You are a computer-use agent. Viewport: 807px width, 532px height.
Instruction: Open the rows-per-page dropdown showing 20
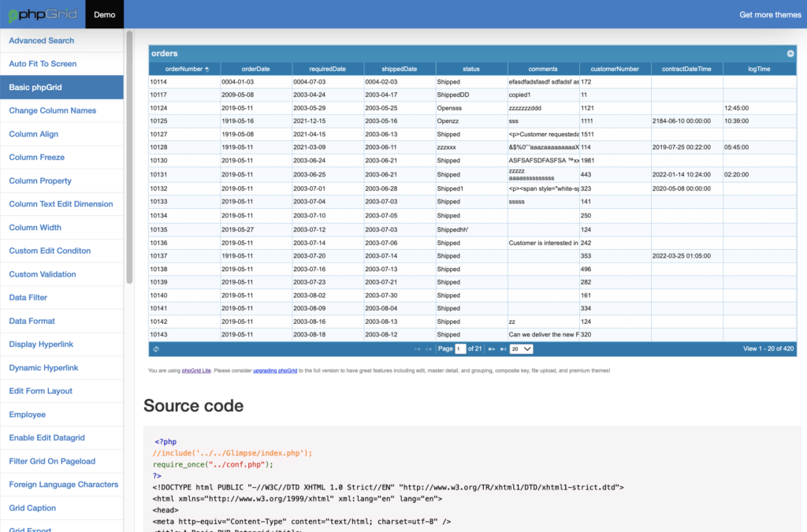coord(521,347)
